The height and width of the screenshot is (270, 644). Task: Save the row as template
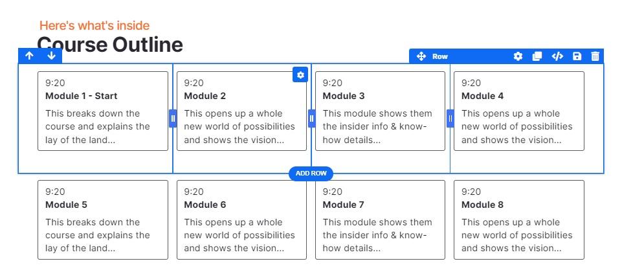pyautogui.click(x=577, y=56)
